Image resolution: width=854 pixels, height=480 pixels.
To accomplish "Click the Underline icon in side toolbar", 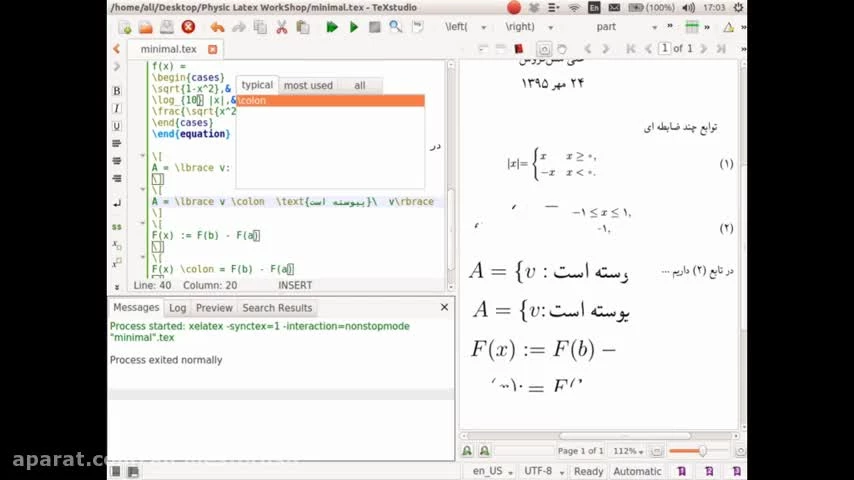I will point(117,127).
